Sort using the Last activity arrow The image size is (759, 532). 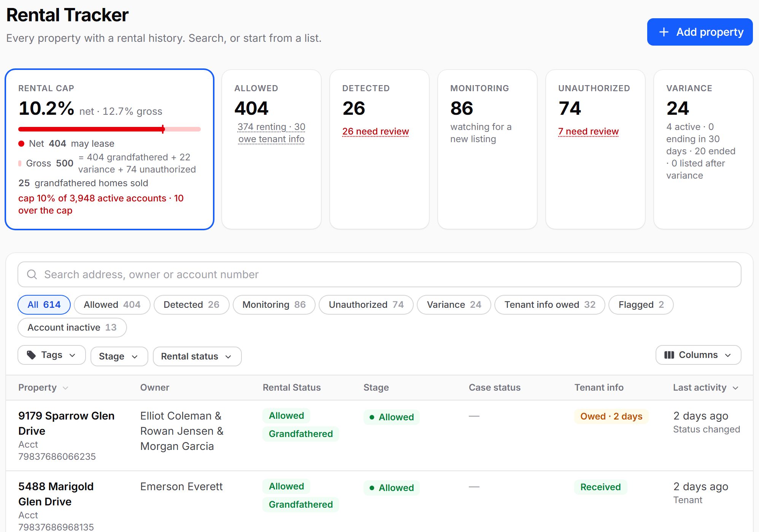click(735, 388)
